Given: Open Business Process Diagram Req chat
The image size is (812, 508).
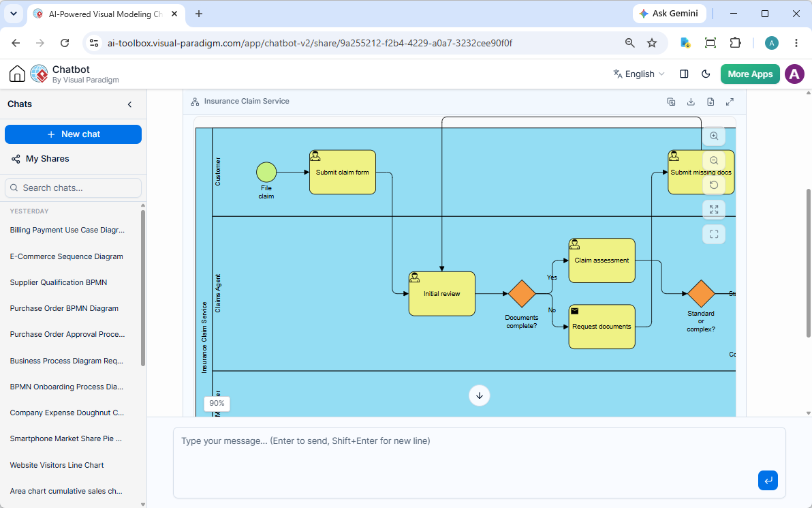Looking at the screenshot, I should point(67,361).
